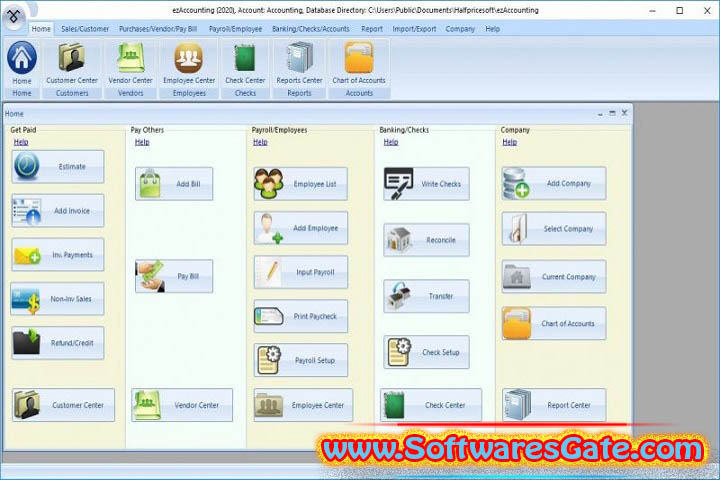This screenshot has height=480, width=720.
Task: Open Customer Center in the ribbon
Action: click(72, 63)
